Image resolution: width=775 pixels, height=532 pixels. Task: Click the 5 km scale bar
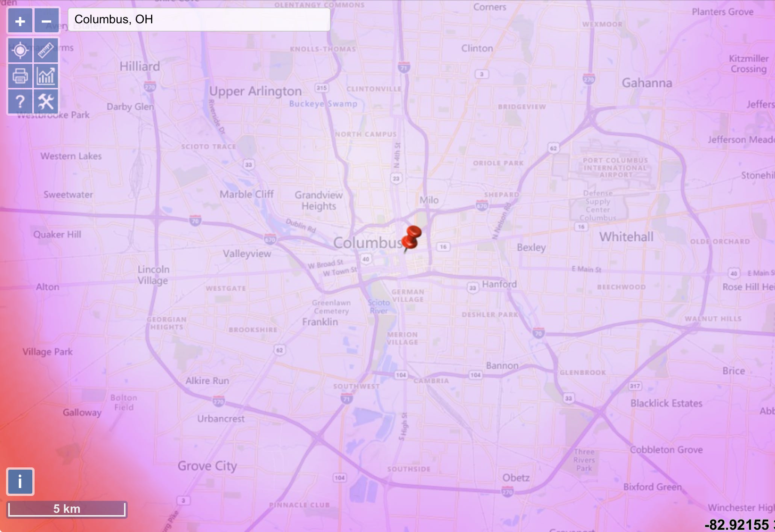[x=67, y=509]
